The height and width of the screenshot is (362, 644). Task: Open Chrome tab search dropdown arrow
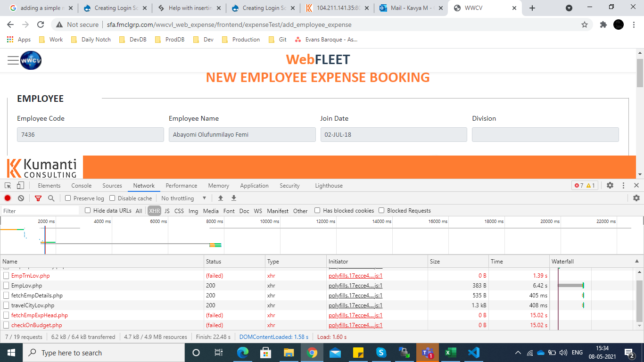point(569,8)
